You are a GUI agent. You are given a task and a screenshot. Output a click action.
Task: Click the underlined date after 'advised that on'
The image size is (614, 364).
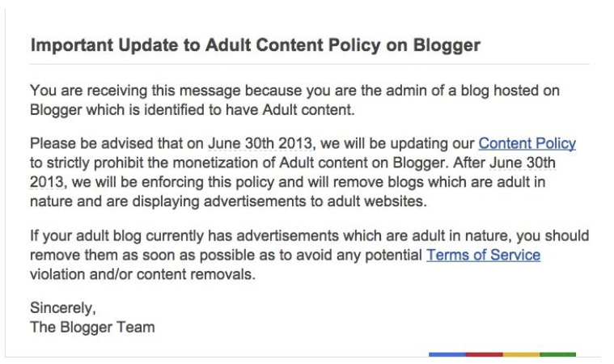pyautogui.click(x=260, y=144)
